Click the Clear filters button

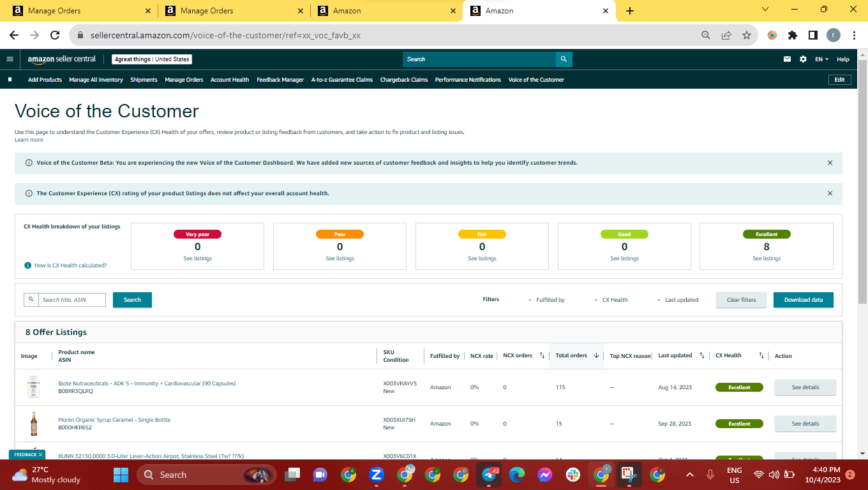(741, 300)
